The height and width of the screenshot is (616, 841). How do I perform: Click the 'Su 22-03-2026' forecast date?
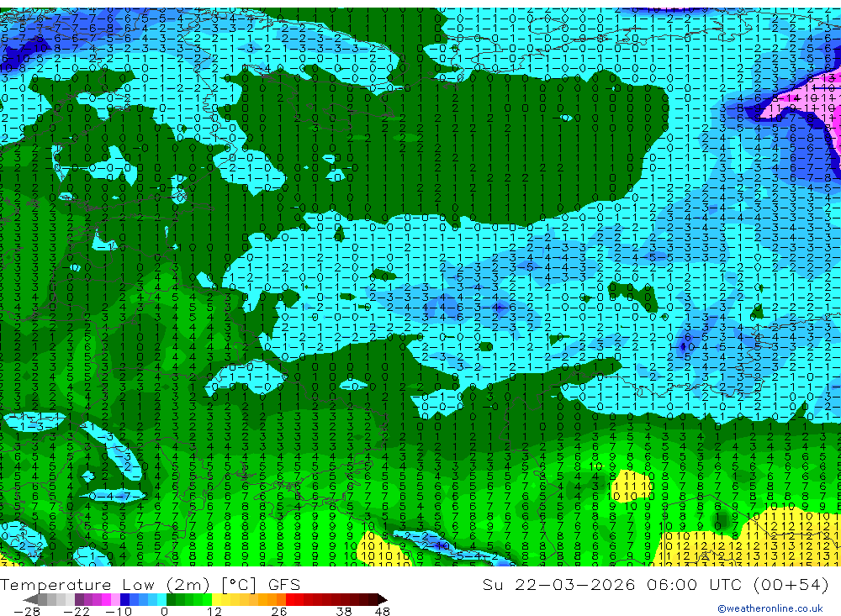click(x=558, y=584)
